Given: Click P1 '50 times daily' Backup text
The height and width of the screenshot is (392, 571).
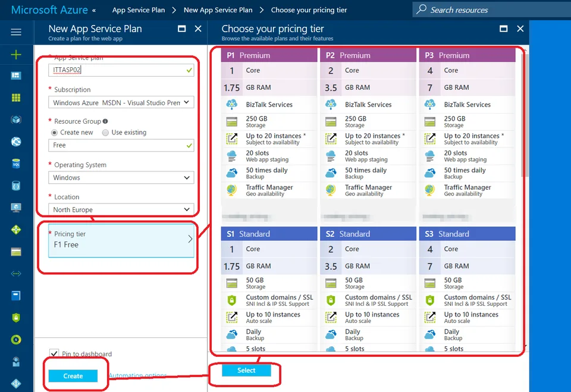Looking at the screenshot, I should [x=266, y=170].
